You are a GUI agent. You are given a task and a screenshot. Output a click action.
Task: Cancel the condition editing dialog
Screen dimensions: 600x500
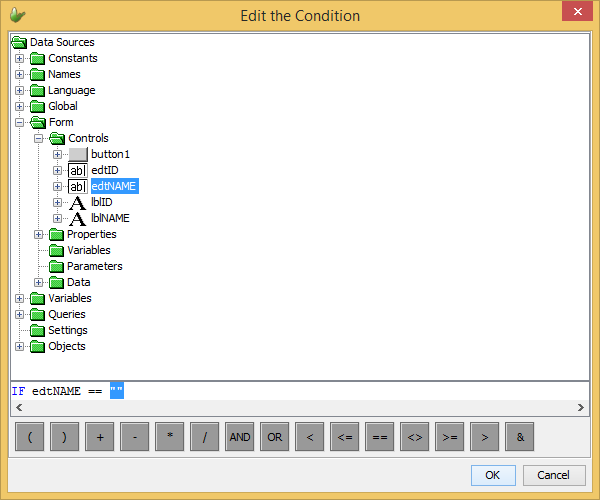(553, 474)
